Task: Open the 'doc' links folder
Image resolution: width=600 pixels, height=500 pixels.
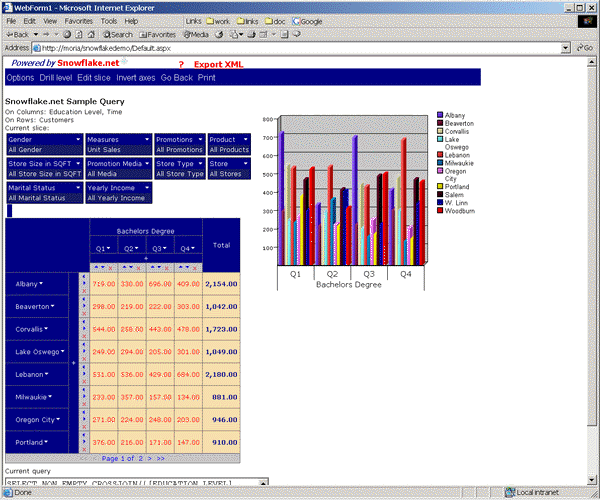Action: tap(275, 21)
